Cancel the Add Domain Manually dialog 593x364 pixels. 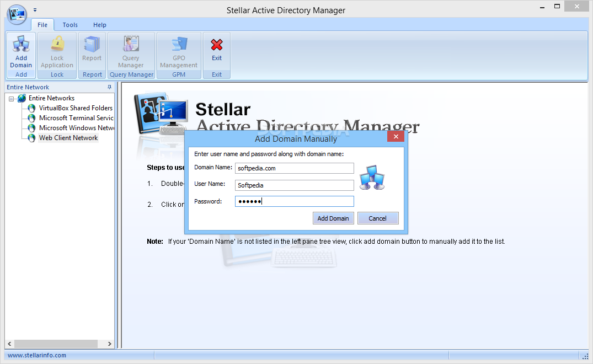click(x=378, y=218)
